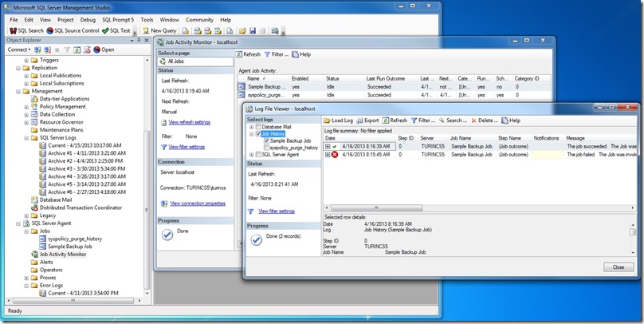Click View refresh settings link
Image resolution: width=644 pixels, height=324 pixels.
click(x=190, y=123)
